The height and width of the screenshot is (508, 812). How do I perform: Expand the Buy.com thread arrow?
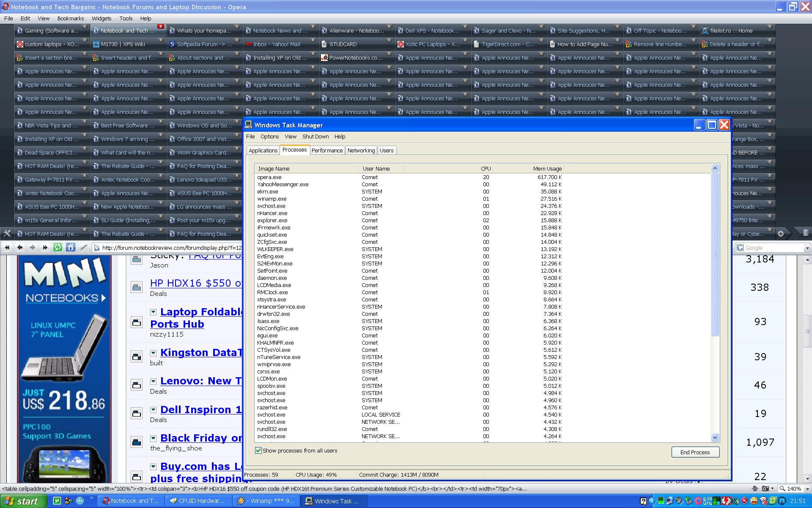153,467
